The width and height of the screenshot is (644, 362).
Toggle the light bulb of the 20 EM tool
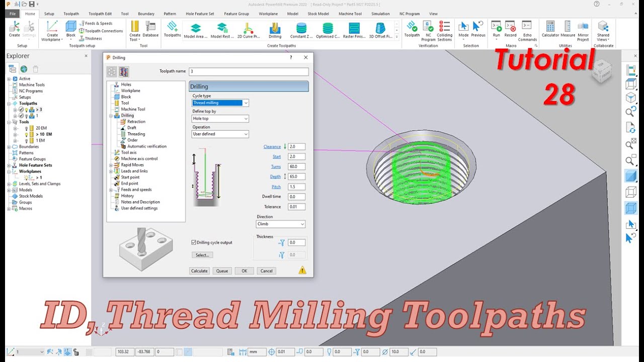tap(26, 128)
